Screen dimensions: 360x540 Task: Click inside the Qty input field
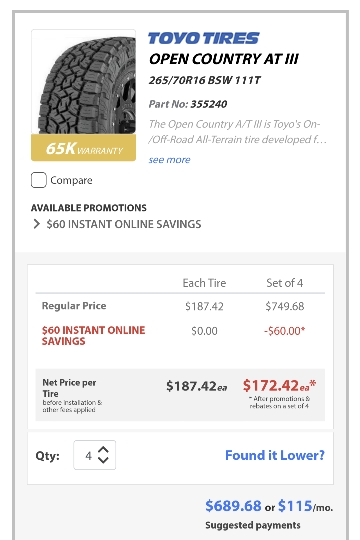click(x=94, y=455)
